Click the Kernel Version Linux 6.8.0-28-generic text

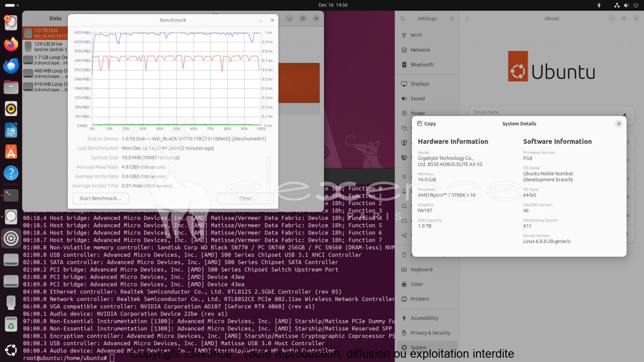pos(547,241)
